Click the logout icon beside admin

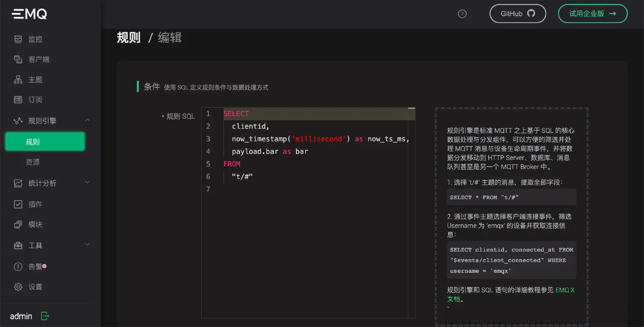[45, 316]
